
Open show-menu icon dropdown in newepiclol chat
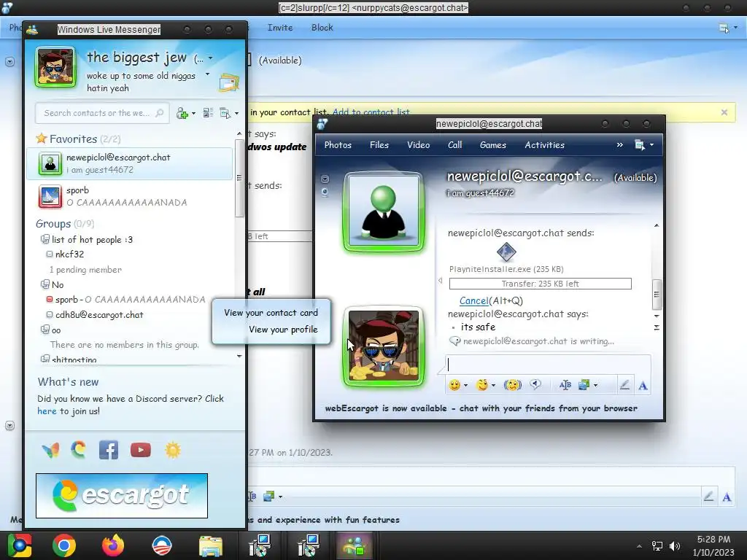[644, 145]
